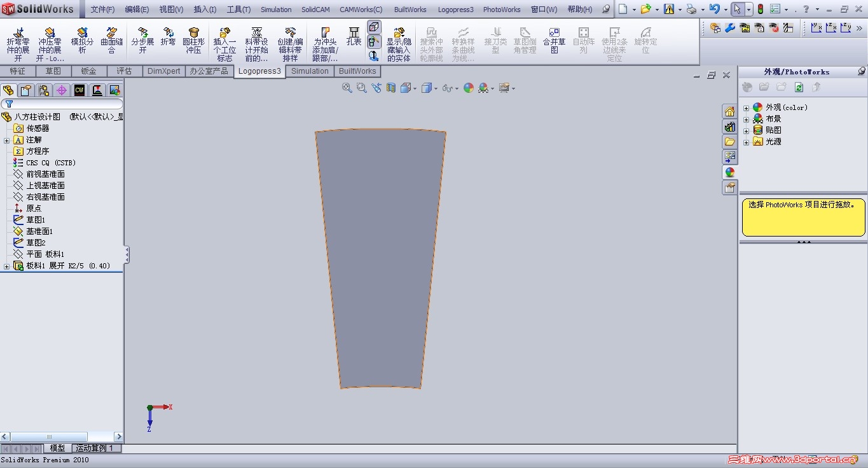Image resolution: width=868 pixels, height=468 pixels.
Task: Click the 料带设计开始前的 strip design button
Action: click(256, 45)
